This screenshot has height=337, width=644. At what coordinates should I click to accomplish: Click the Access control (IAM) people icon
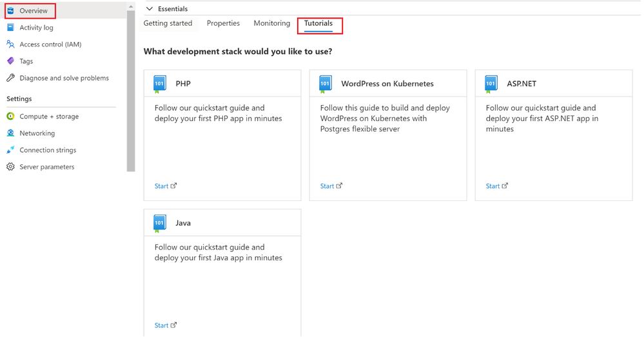pos(11,44)
